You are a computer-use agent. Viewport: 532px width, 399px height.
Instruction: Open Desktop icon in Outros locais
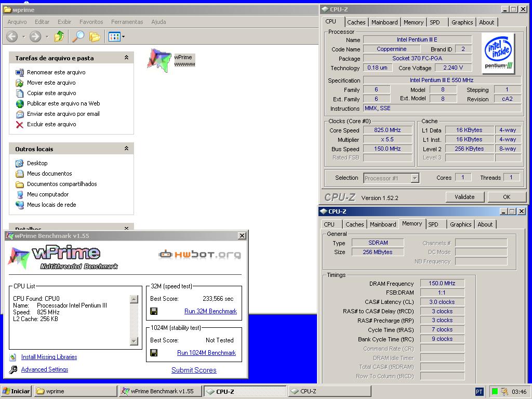20,163
